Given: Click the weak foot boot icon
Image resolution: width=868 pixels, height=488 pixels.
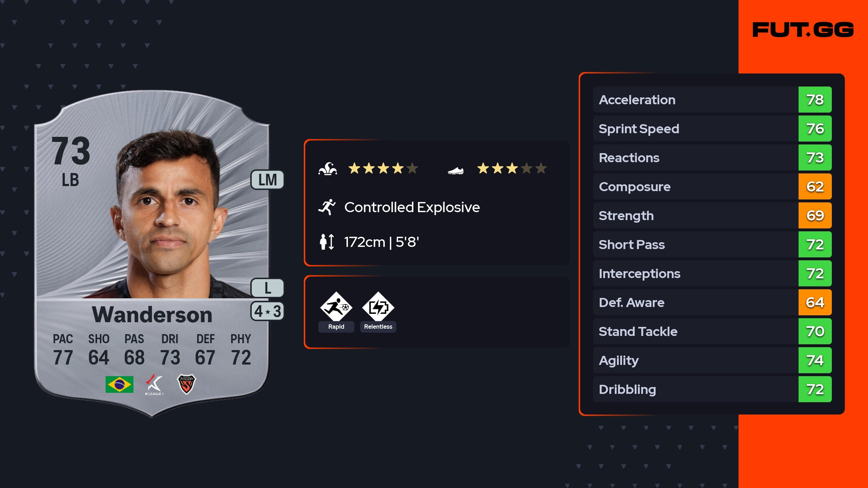Looking at the screenshot, I should click(456, 171).
